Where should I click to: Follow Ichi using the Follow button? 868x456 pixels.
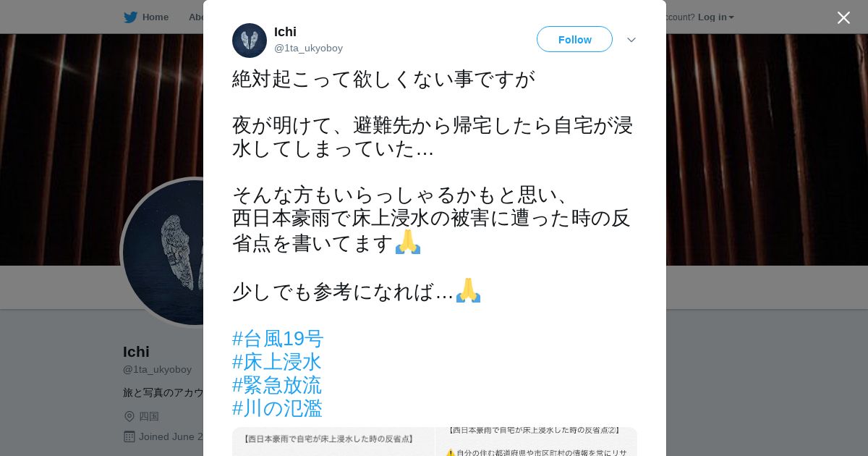pos(574,39)
